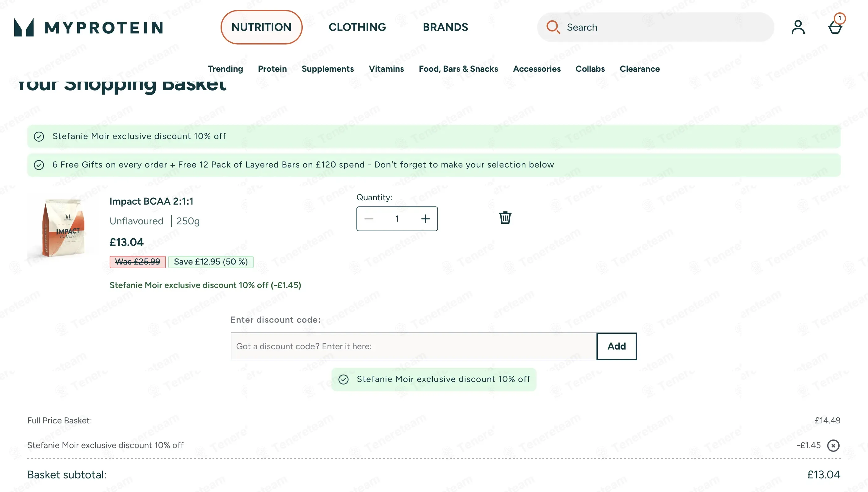Open the Protein menu
Viewport: 868px width, 492px height.
[272, 69]
